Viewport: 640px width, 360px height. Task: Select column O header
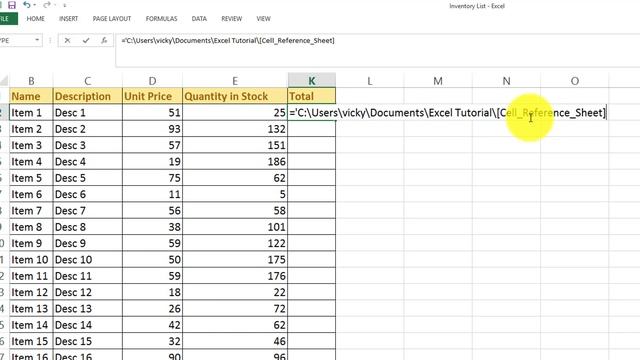pyautogui.click(x=575, y=81)
